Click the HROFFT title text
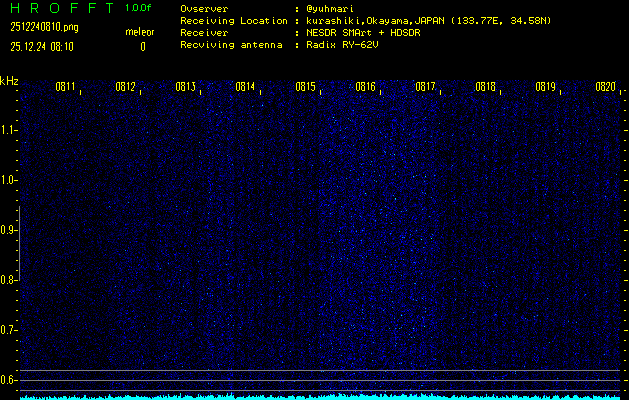This screenshot has width=629, height=400. tap(58, 8)
